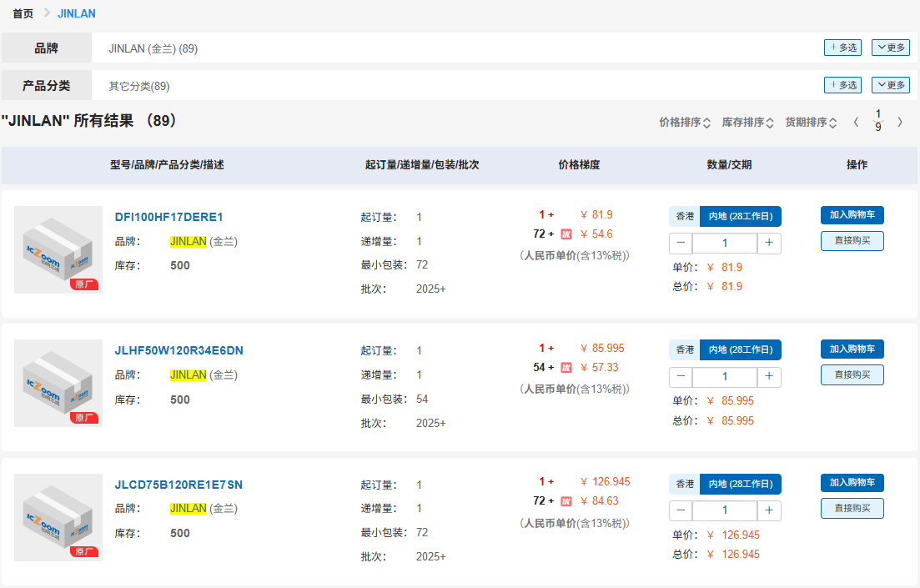Viewport: 920px width, 588px height.
Task: Increase quantity for JLHF50W120R34E6DN
Action: coord(769,377)
